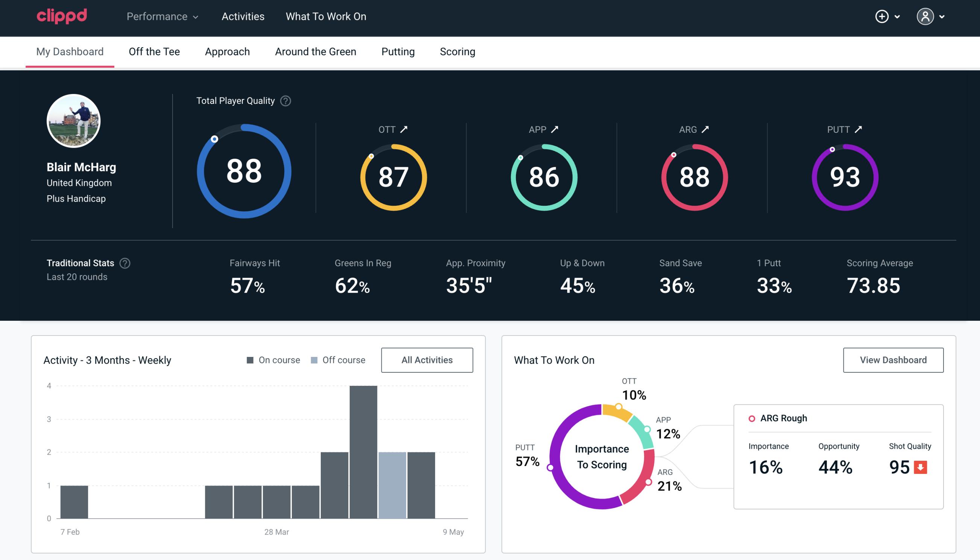
Task: Click the add activity plus icon
Action: coord(882,17)
